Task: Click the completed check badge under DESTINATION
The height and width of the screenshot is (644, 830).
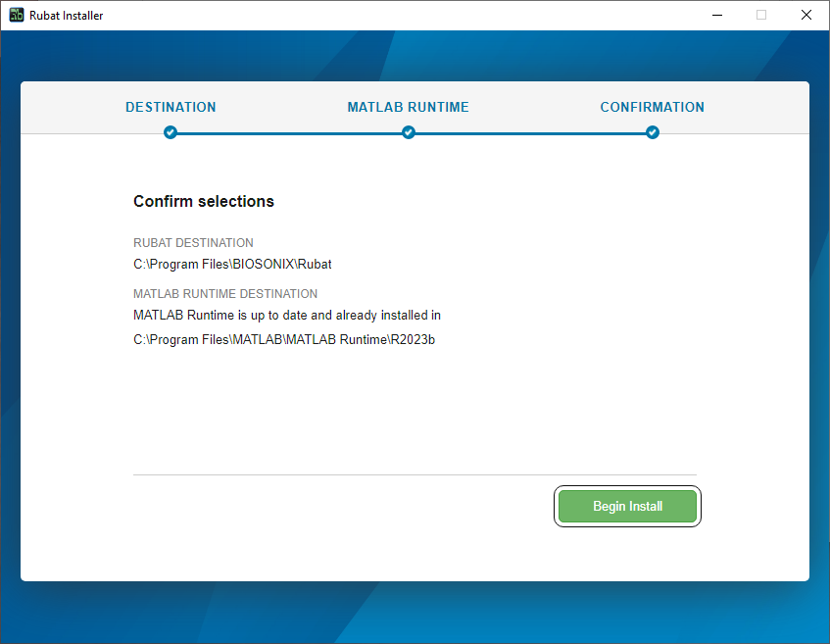Action: pos(171,131)
